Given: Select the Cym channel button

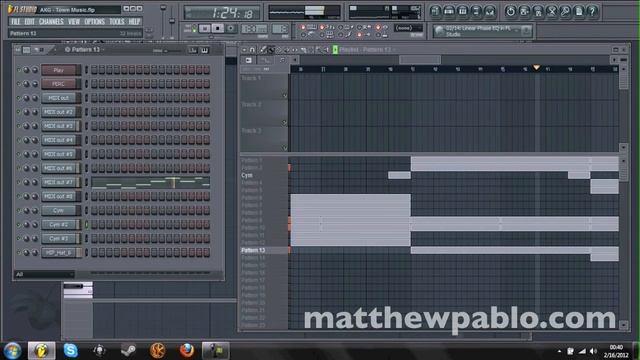Looking at the screenshot, I should (x=58, y=211).
